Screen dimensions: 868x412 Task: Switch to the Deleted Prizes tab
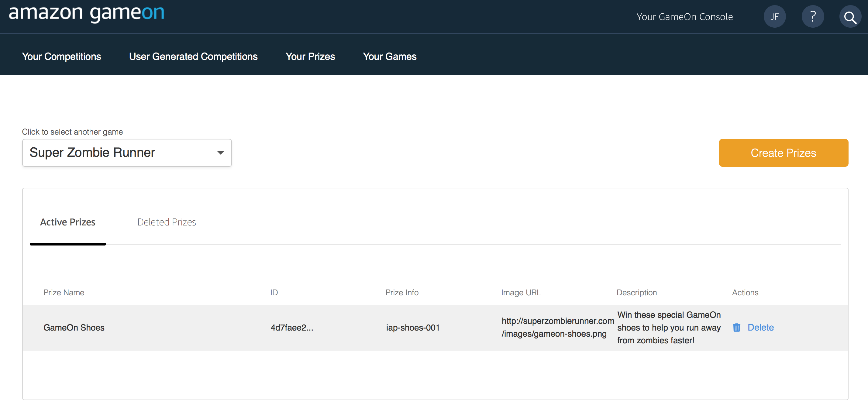167,222
